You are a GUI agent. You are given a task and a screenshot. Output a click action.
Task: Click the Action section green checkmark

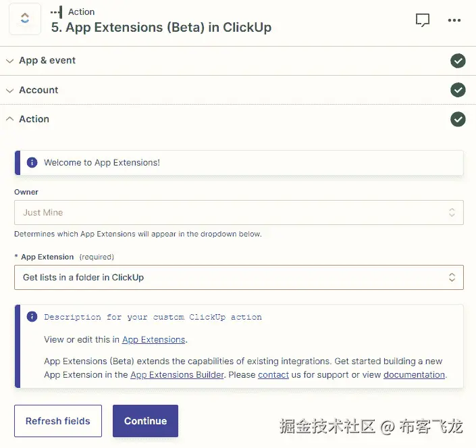click(458, 119)
